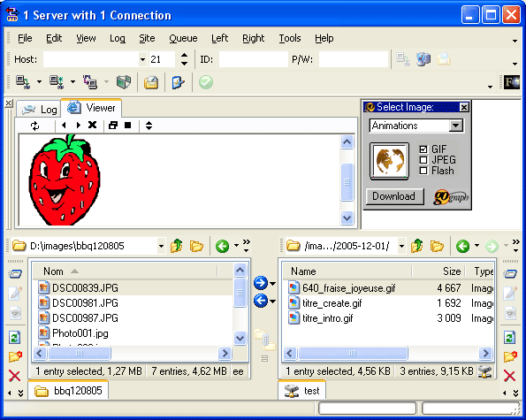Go forward in the Viewer with the right arrow

tap(78, 126)
